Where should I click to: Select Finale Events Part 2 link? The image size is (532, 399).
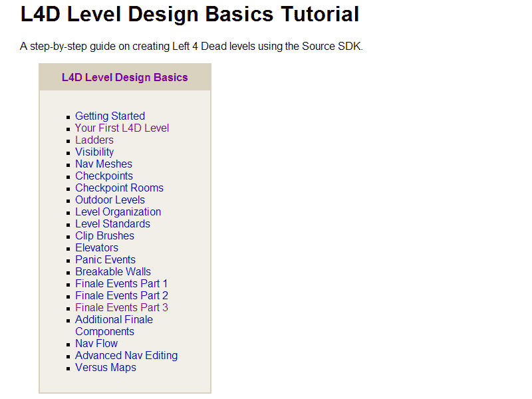(x=121, y=296)
